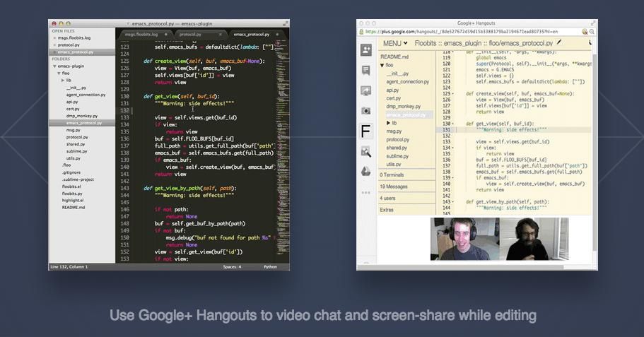Show more apps via three dots
The image size is (644, 337).
click(365, 192)
